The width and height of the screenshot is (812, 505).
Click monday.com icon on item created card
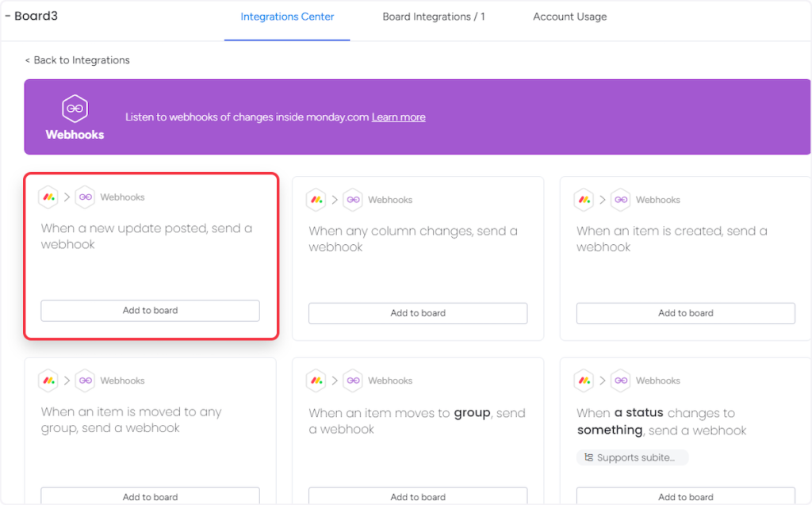[x=584, y=200]
